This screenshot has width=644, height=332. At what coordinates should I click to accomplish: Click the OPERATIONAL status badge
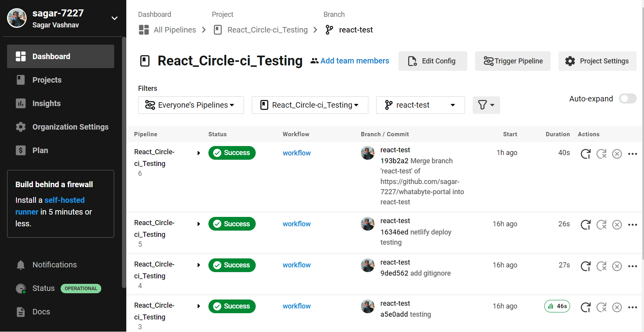81,289
